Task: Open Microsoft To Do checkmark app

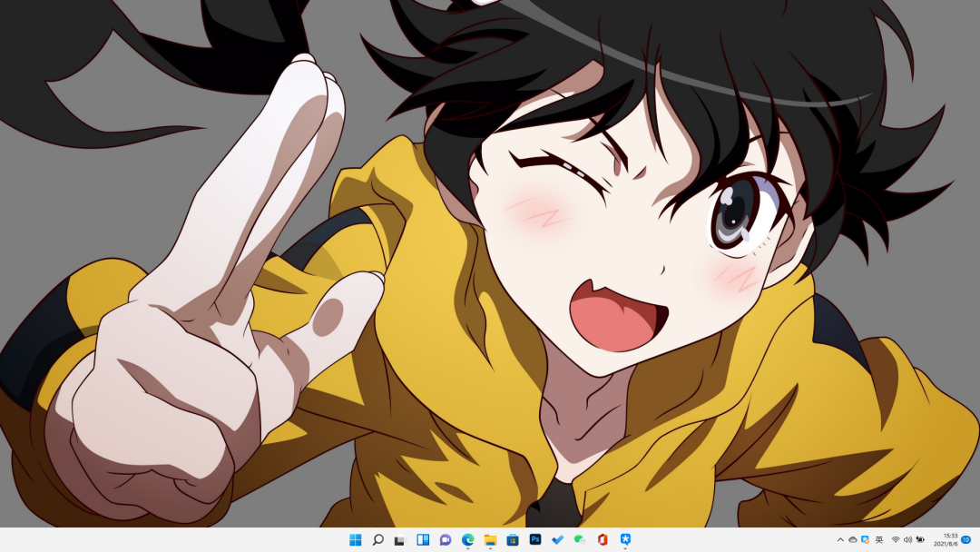Action: (557, 540)
